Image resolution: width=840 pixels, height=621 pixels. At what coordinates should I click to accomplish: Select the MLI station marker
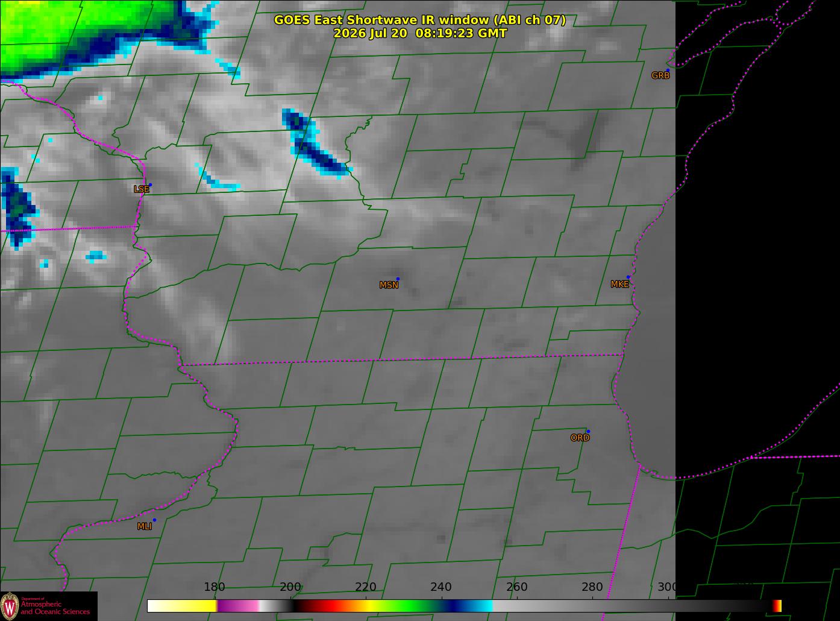(x=154, y=520)
